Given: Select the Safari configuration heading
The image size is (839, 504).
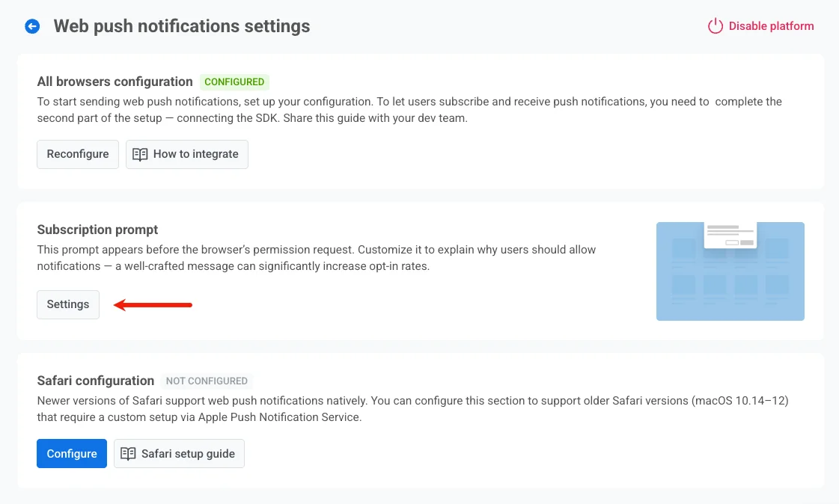Looking at the screenshot, I should pos(96,381).
